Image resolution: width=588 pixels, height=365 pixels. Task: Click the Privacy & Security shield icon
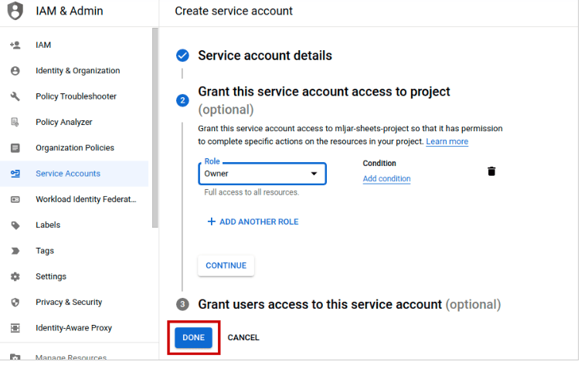click(15, 302)
